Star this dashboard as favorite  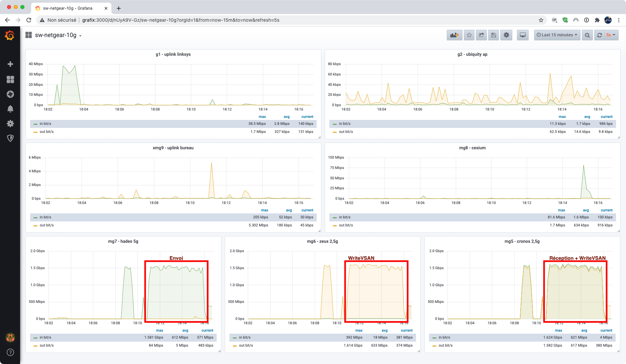469,35
